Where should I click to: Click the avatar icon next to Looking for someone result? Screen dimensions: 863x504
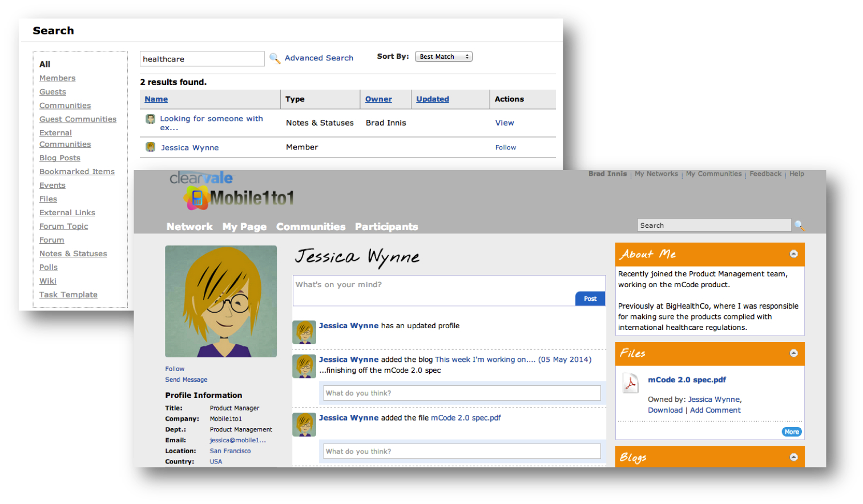151,119
